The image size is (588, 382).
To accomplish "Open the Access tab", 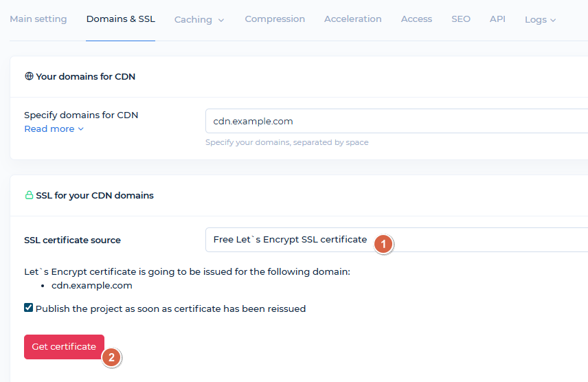I will coord(416,19).
